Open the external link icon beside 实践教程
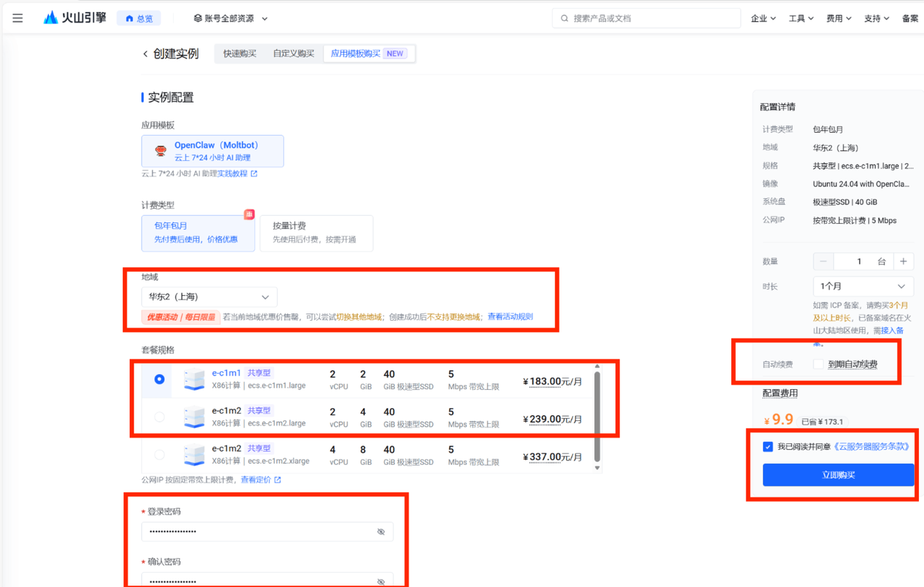The width and height of the screenshot is (924, 587). point(254,174)
